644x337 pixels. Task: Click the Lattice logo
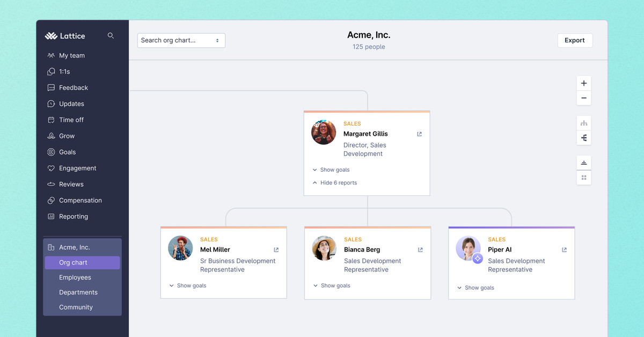[x=64, y=35]
